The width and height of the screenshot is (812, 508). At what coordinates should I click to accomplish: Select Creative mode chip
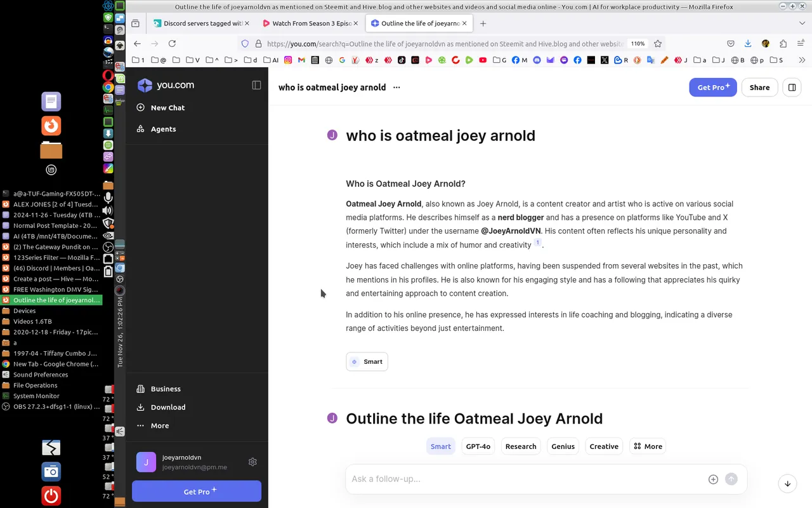click(604, 446)
